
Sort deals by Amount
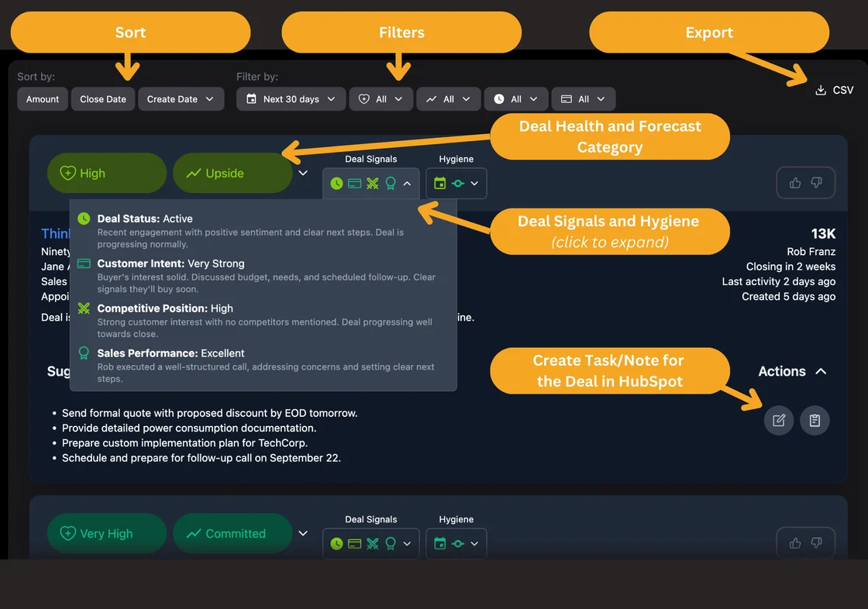43,99
